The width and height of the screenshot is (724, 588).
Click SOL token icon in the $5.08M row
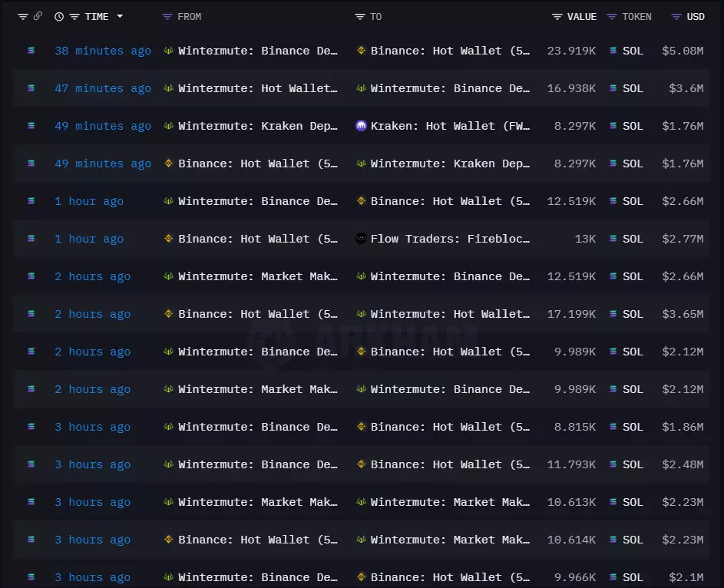click(x=613, y=51)
